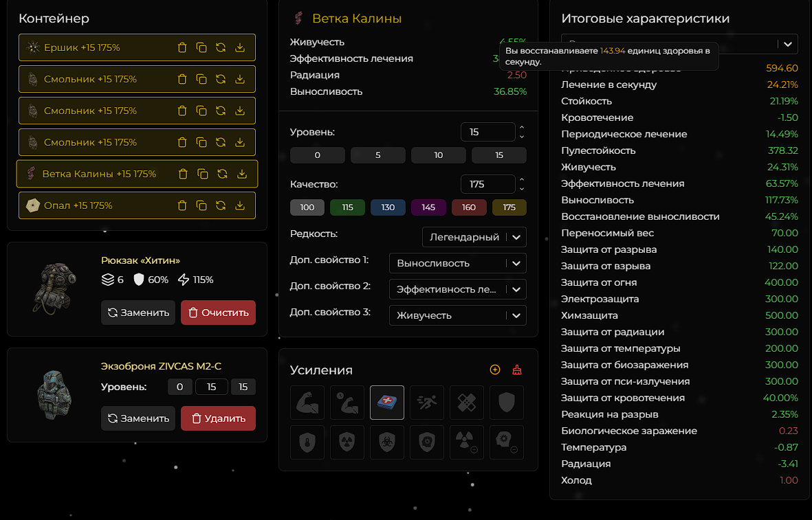This screenshot has width=812, height=520.
Task: Enable the biohazard shield protection buff
Action: [x=387, y=442]
